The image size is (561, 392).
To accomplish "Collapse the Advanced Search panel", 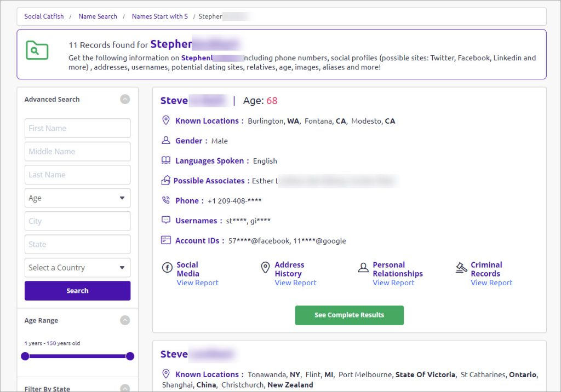I will point(125,99).
